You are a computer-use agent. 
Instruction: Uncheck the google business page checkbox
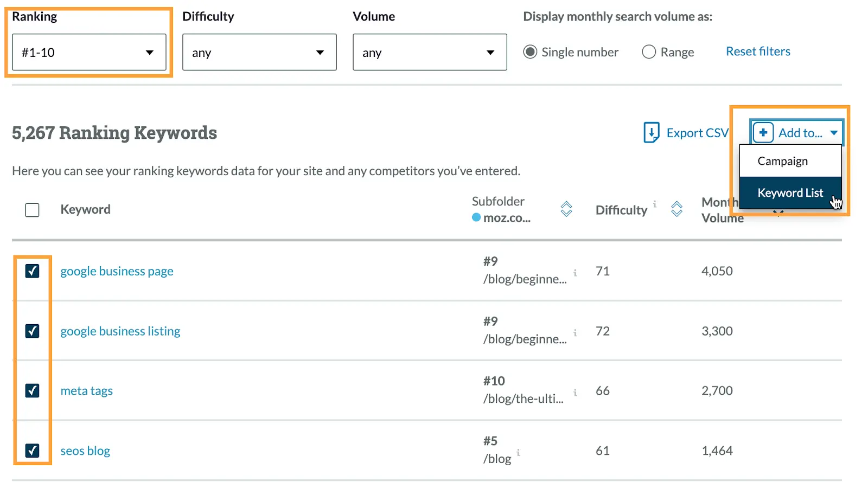pyautogui.click(x=33, y=271)
